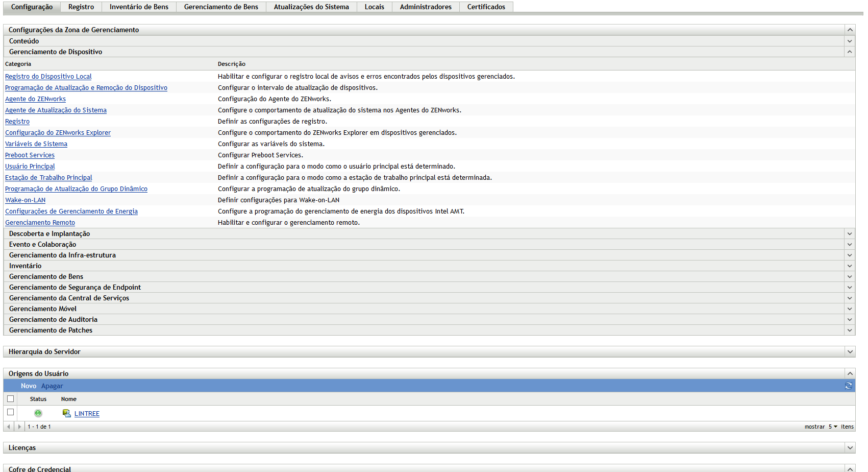Expand the Gerenciamento de Segurança de Endpoint section
This screenshot has height=472, width=868.
point(850,288)
